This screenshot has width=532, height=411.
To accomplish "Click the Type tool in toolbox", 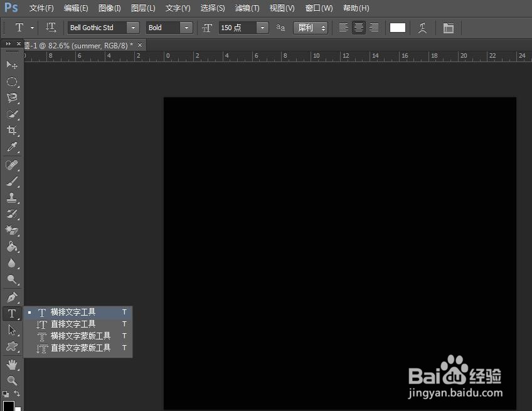I will [x=12, y=313].
